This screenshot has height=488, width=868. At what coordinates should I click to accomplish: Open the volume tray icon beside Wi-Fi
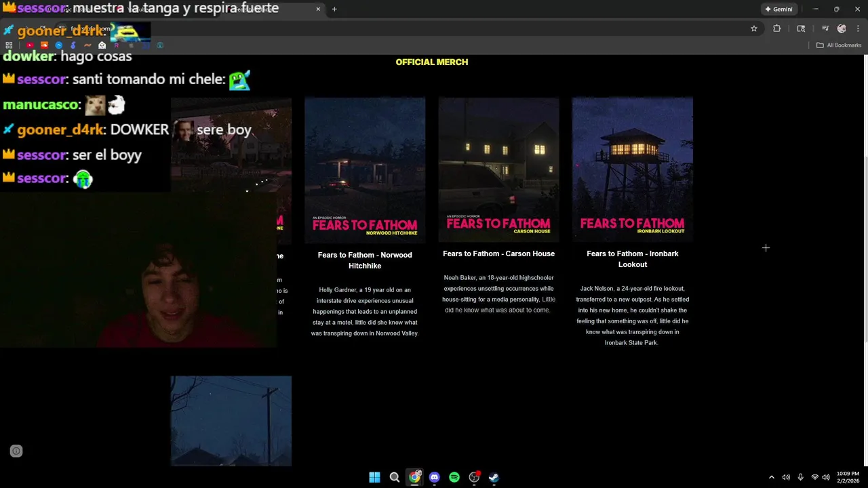(x=826, y=477)
